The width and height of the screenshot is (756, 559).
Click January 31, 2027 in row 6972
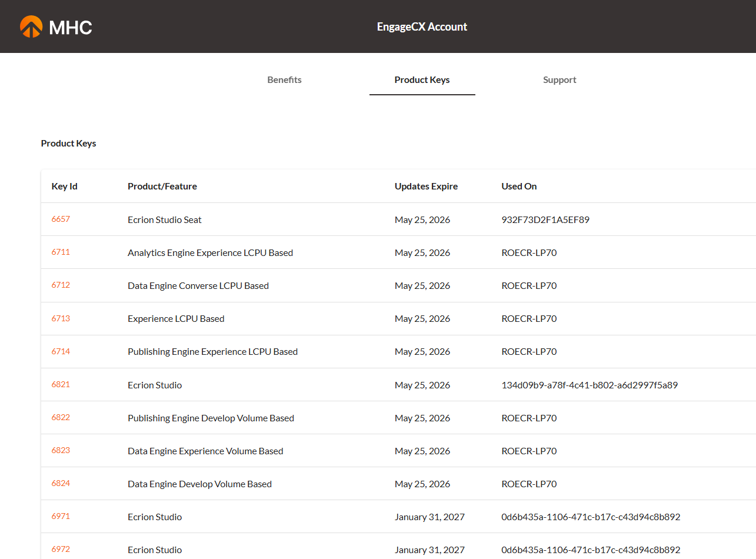coord(429,550)
